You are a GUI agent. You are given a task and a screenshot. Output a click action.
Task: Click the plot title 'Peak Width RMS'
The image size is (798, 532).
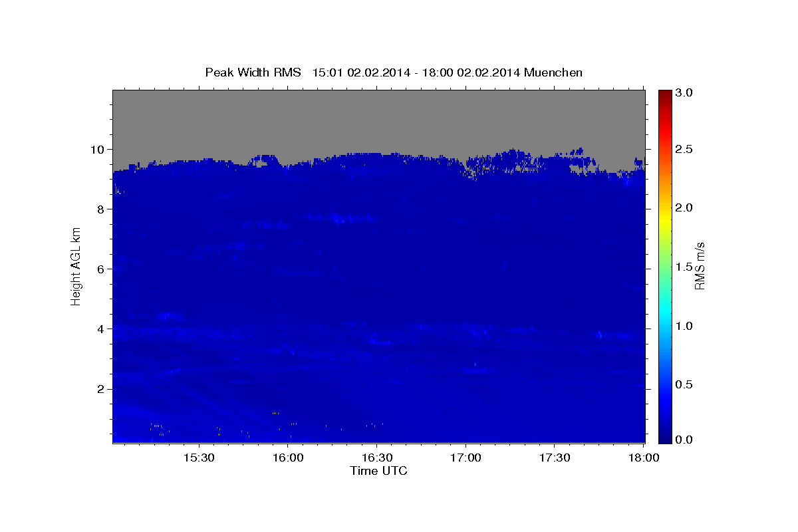[x=253, y=72]
